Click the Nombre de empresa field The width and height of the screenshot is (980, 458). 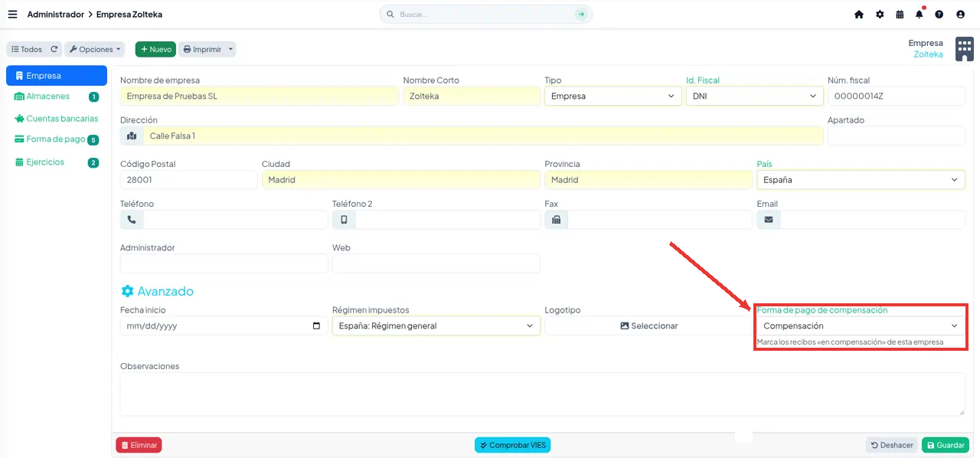coord(260,96)
